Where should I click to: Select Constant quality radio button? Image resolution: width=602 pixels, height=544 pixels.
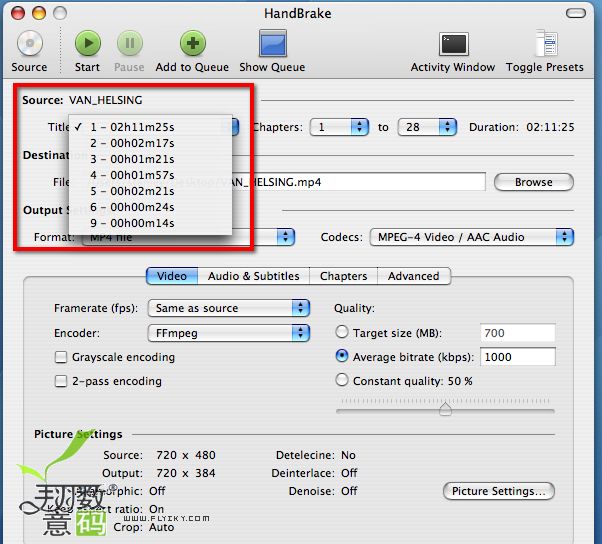tap(342, 380)
